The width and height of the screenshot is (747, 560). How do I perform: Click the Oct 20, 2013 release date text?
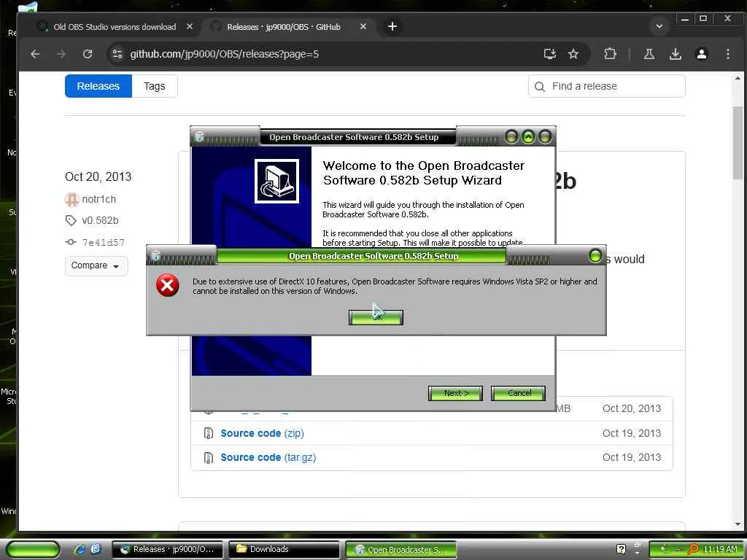[98, 176]
